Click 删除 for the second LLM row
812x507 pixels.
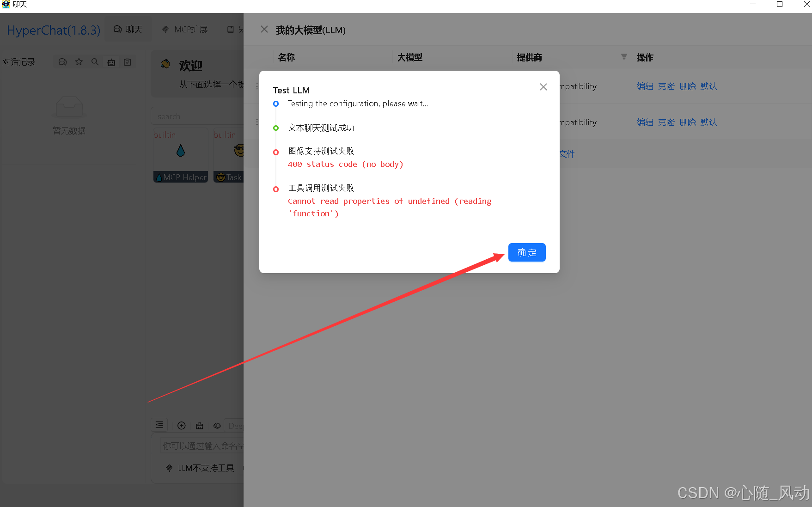688,122
